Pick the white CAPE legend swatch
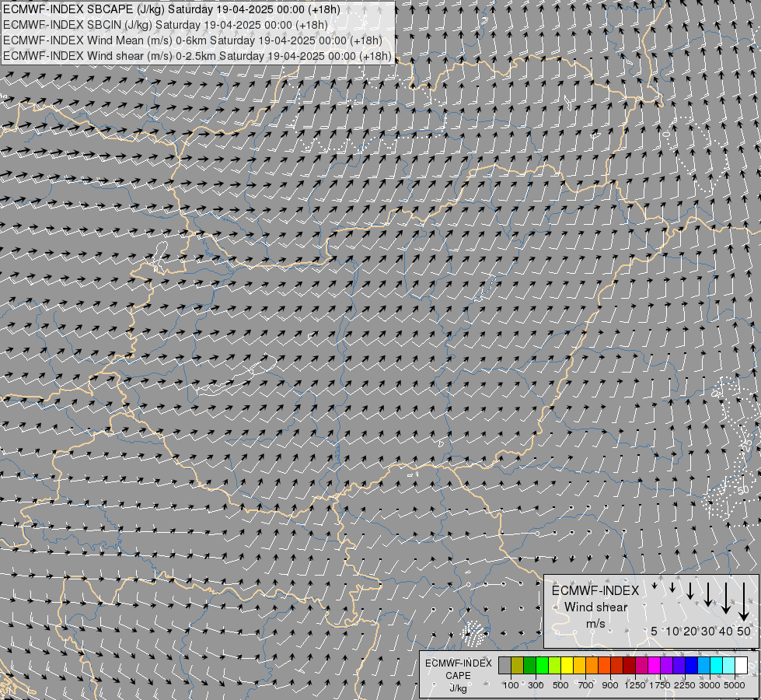This screenshot has height=700, width=761. [742, 665]
